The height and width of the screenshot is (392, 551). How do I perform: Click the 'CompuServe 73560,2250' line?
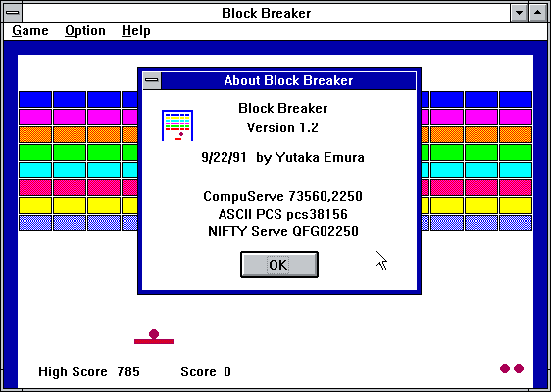pos(282,196)
